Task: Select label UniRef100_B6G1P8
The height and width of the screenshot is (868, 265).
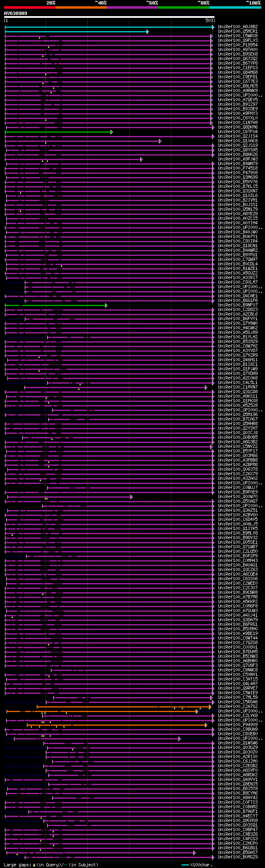Action: (238, 301)
